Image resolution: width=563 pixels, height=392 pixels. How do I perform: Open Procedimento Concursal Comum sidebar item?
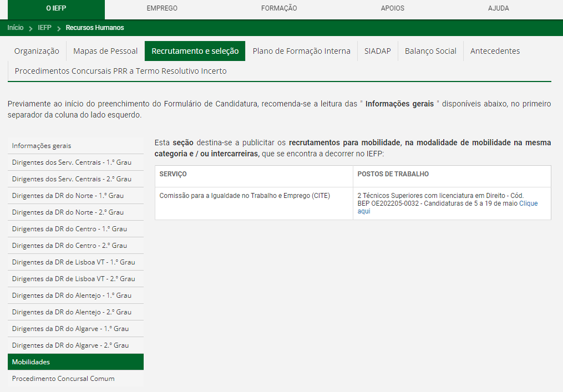point(63,379)
